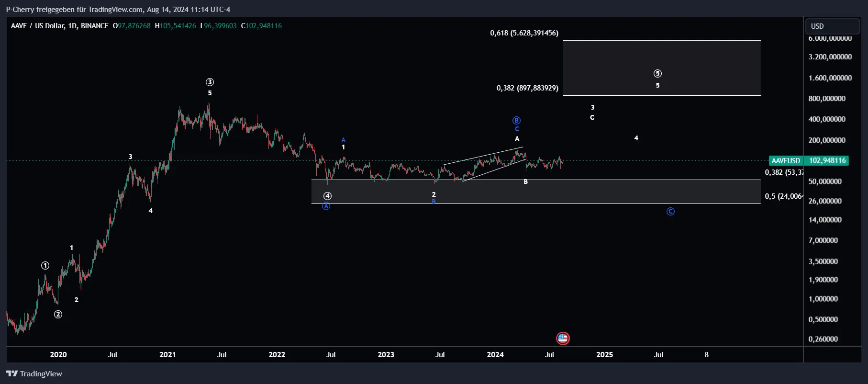Click the 200,000000 price axis label
The height and width of the screenshot is (384, 868).
827,140
